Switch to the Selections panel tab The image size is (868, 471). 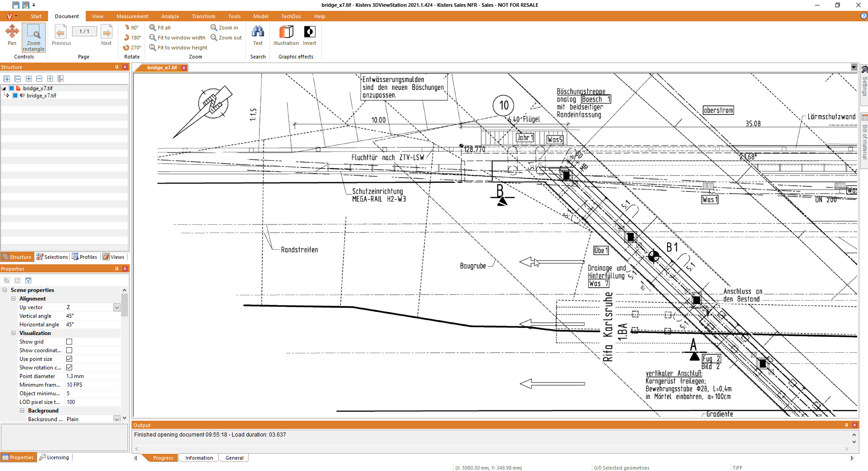[52, 257]
